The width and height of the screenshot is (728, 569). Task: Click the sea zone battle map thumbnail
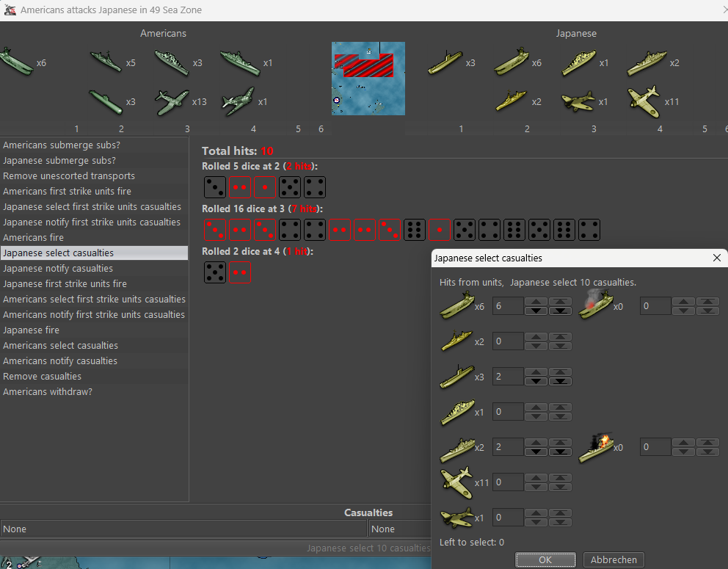[368, 79]
